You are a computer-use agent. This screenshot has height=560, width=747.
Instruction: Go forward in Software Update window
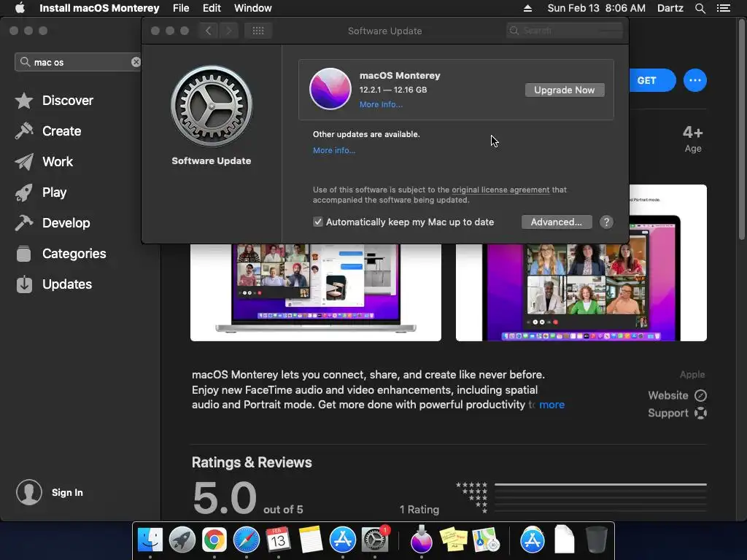click(228, 31)
